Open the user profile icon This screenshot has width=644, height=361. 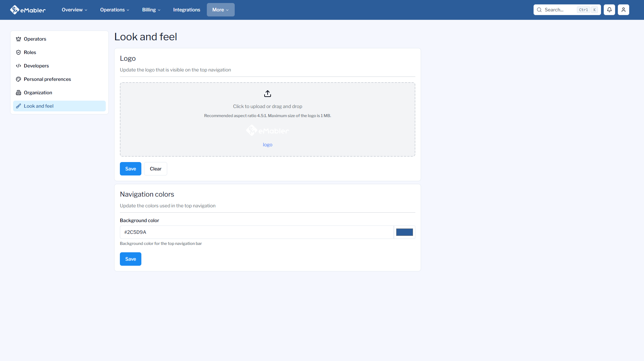tap(623, 10)
